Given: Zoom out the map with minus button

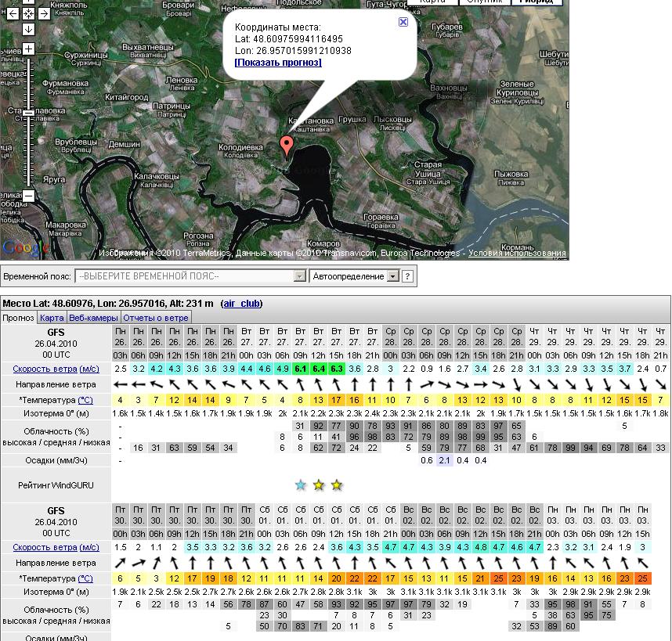Looking at the screenshot, I should (x=28, y=195).
